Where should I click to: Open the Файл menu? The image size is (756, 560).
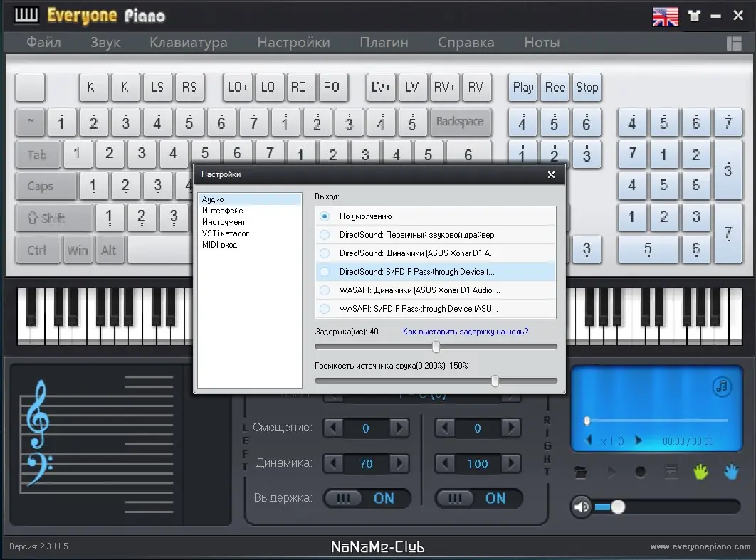point(43,43)
